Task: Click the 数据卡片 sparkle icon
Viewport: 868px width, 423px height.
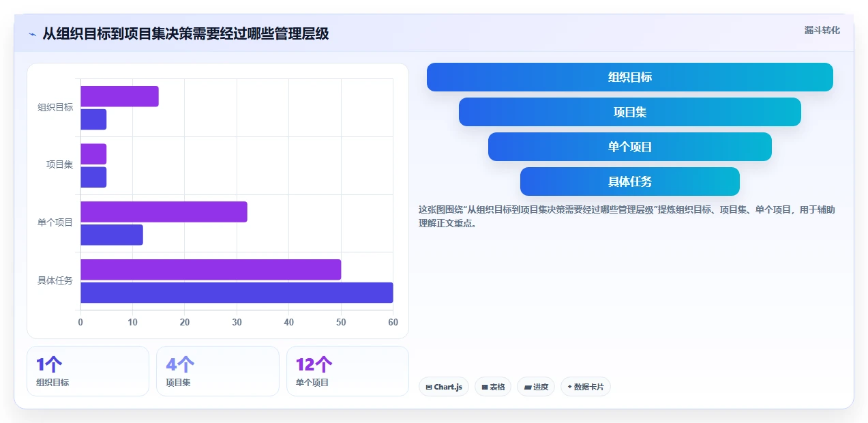Action: point(570,387)
